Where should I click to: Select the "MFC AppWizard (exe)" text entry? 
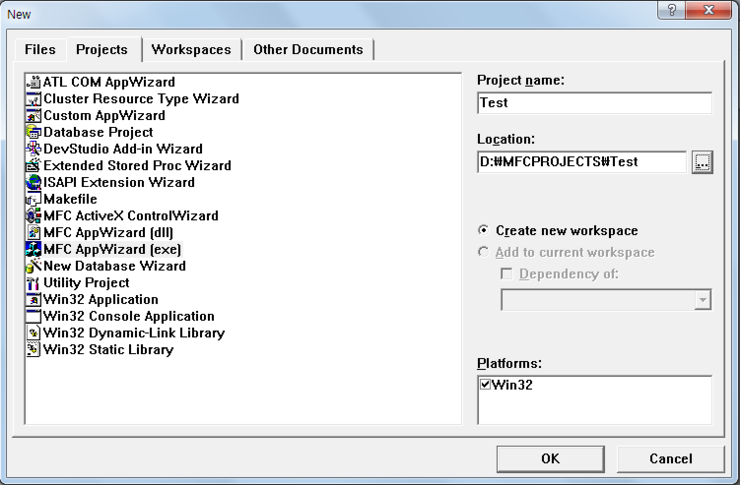point(112,249)
